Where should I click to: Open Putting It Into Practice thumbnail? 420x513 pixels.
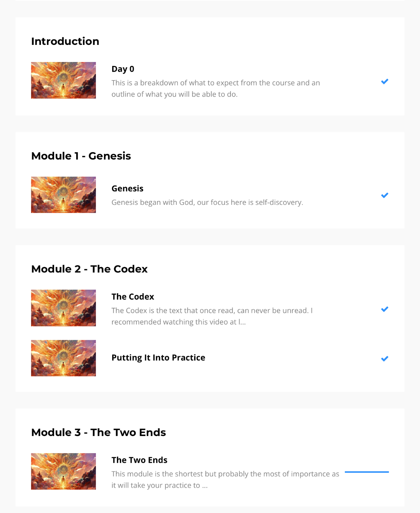pos(63,358)
